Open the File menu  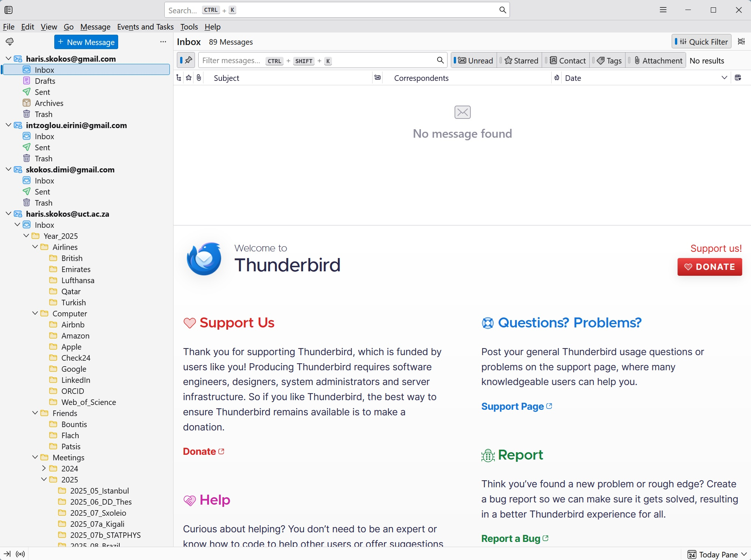(8, 27)
